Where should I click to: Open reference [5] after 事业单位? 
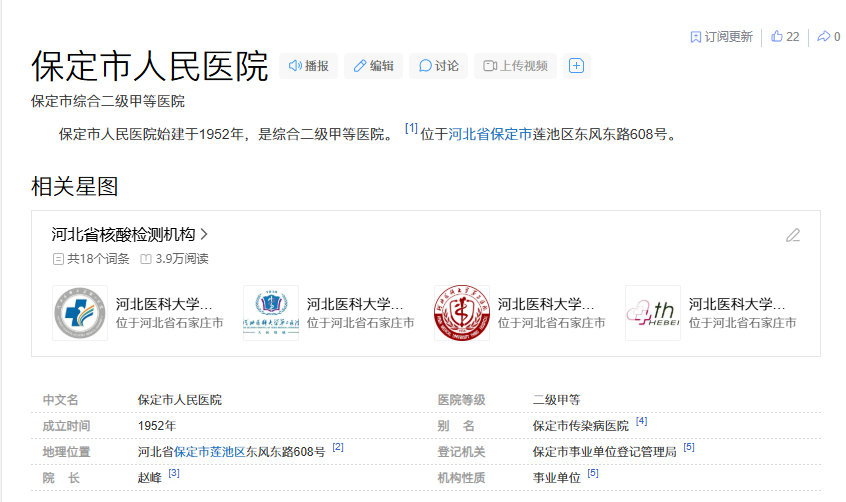point(593,473)
